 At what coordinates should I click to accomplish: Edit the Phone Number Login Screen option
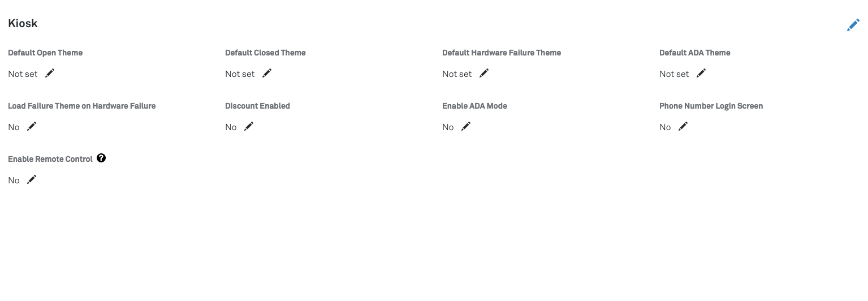coord(683,126)
